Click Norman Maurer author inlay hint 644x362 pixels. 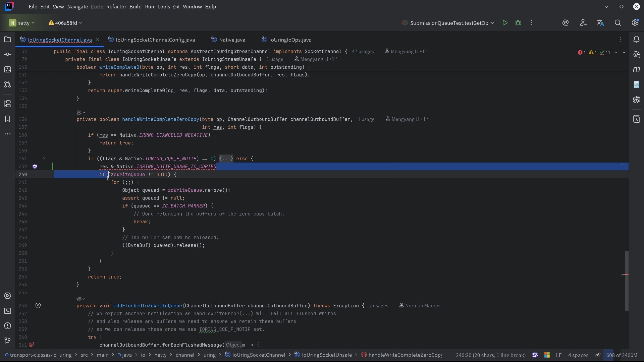tap(420, 306)
